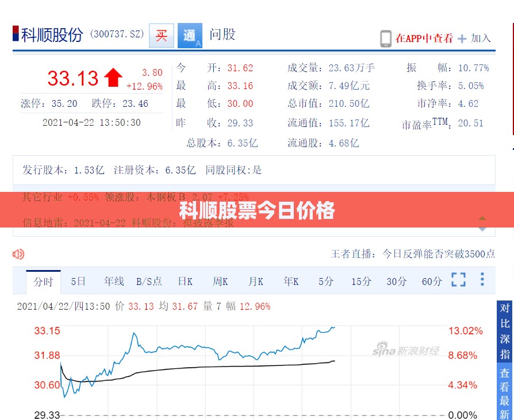Click the red up arrow indicator

coord(113,78)
